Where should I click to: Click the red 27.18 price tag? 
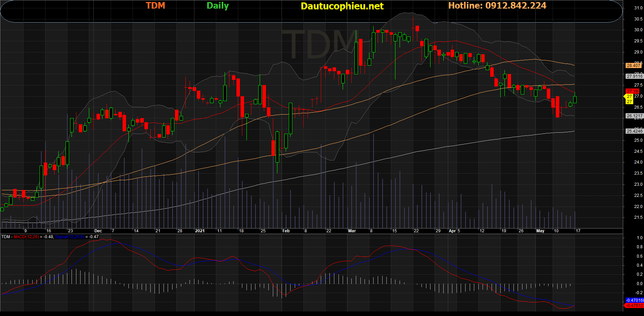click(x=633, y=91)
